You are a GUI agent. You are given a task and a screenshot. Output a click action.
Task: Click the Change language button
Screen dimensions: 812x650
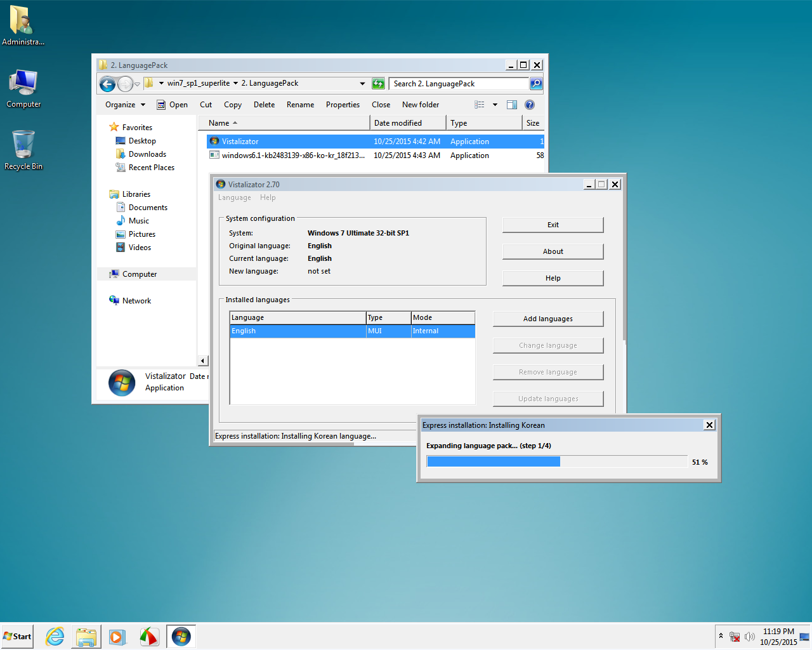[x=548, y=345]
